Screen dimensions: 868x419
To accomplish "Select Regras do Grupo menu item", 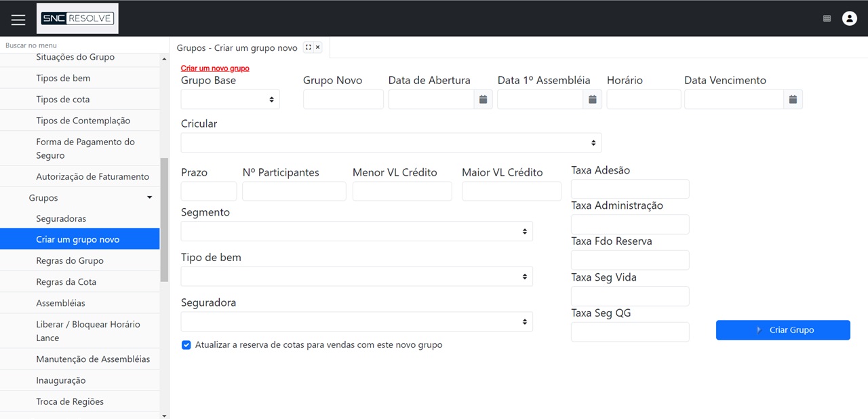I will click(x=70, y=261).
